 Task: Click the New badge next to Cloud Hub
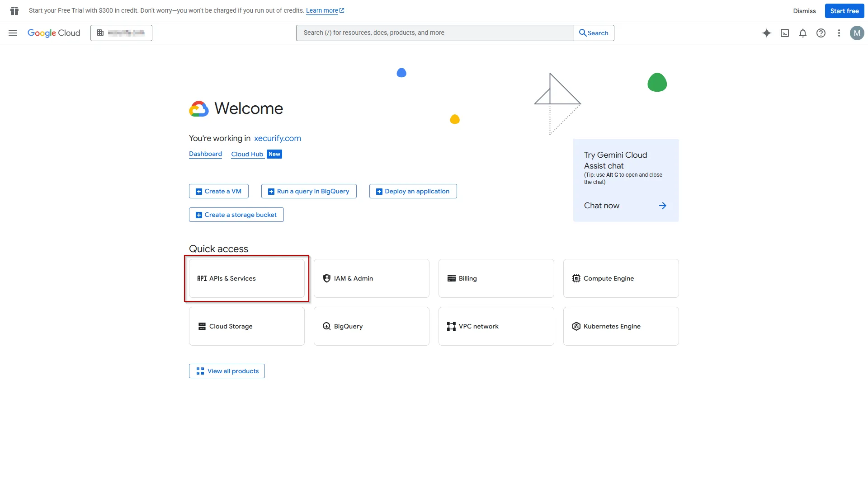coord(274,154)
